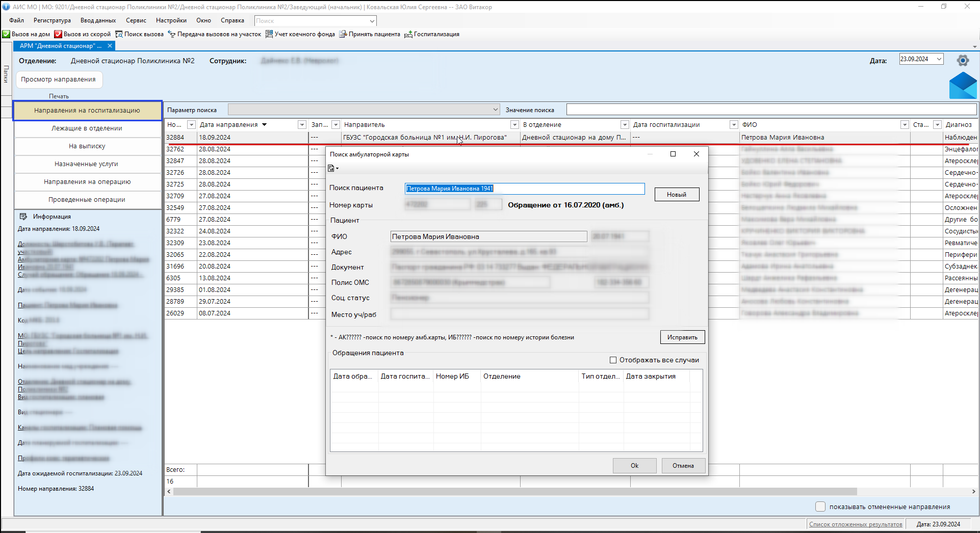The image size is (980, 533).
Task: Close the АРМ Дневной стационар tab
Action: 110,46
